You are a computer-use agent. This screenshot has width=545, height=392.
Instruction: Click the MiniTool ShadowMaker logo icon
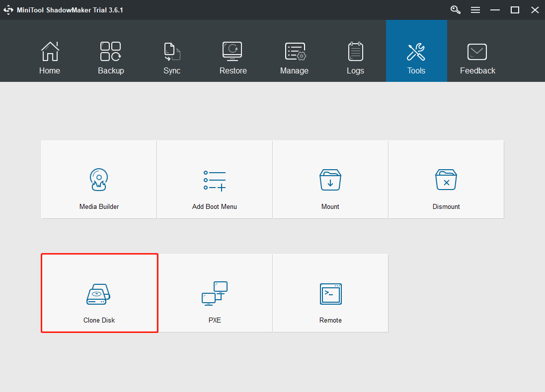pyautogui.click(x=8, y=10)
